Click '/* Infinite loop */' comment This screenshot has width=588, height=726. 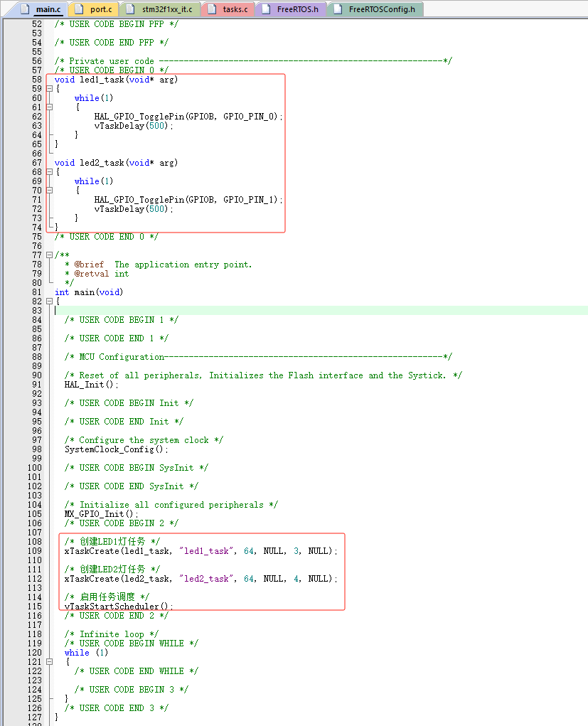(112, 634)
